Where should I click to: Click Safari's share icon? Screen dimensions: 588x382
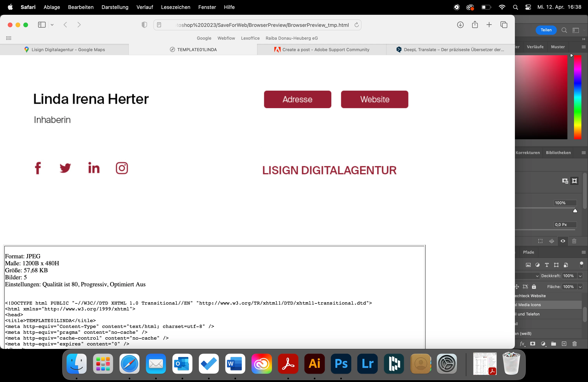pyautogui.click(x=475, y=25)
